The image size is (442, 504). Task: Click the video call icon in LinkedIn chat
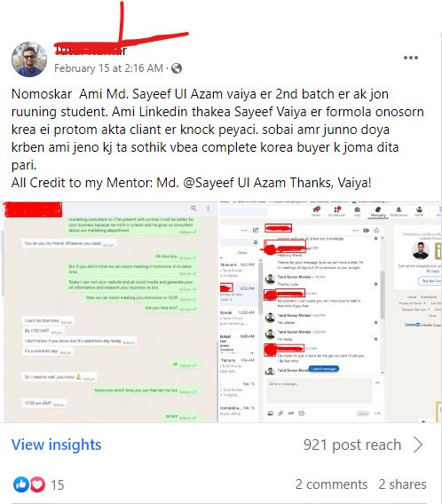(367, 230)
